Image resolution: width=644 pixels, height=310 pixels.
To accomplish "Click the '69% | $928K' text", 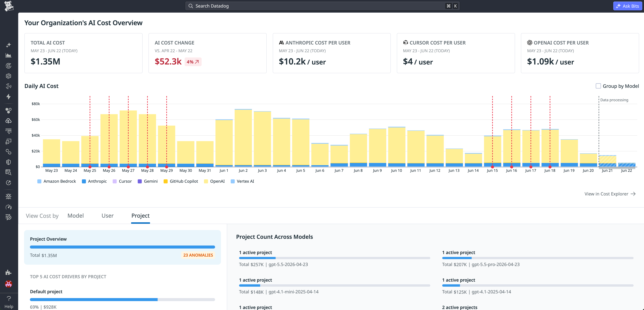I will (43, 307).
